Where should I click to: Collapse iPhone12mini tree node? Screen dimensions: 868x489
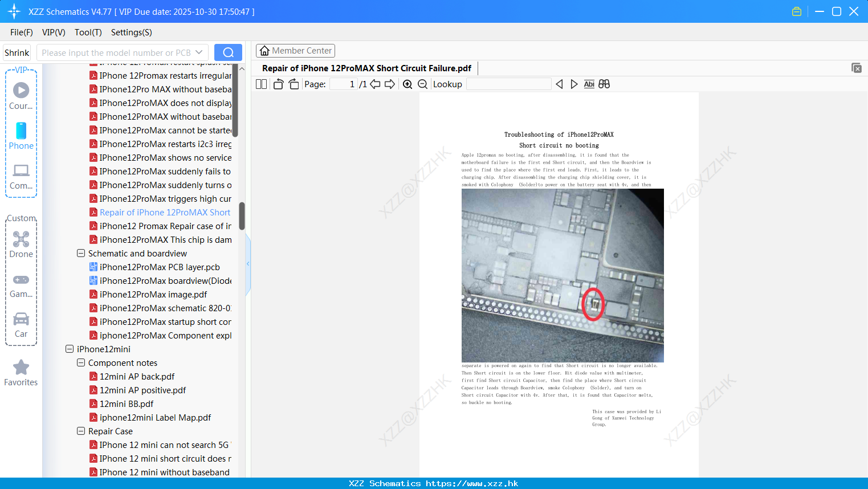[x=70, y=349]
